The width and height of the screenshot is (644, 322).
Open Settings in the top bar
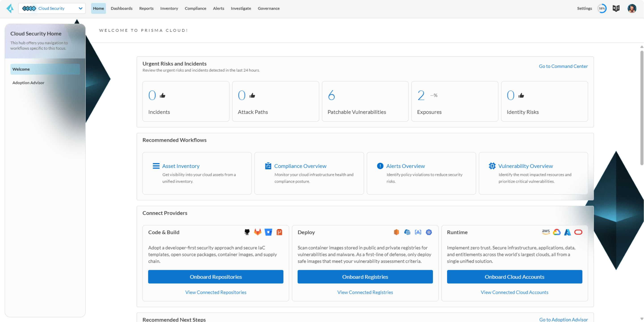tap(584, 8)
